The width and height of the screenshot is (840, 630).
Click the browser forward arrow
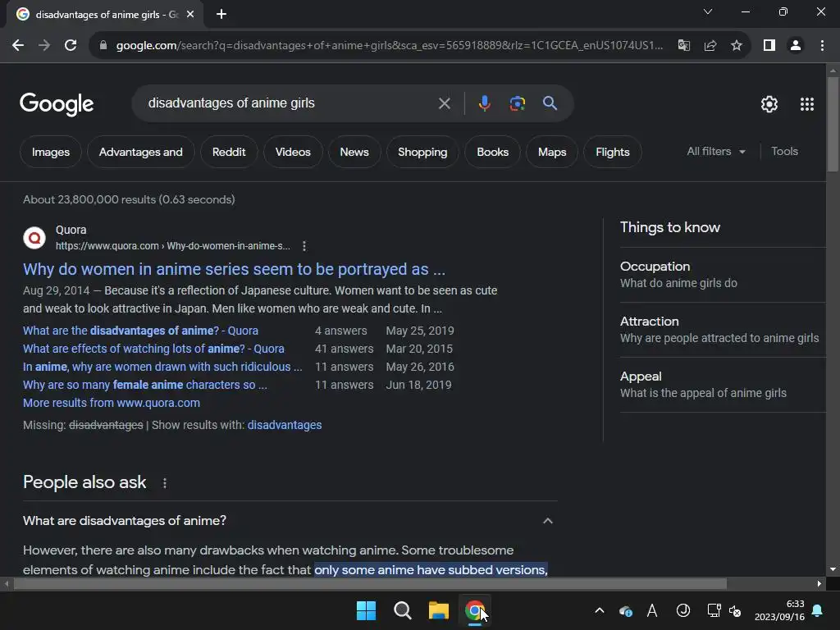44,46
